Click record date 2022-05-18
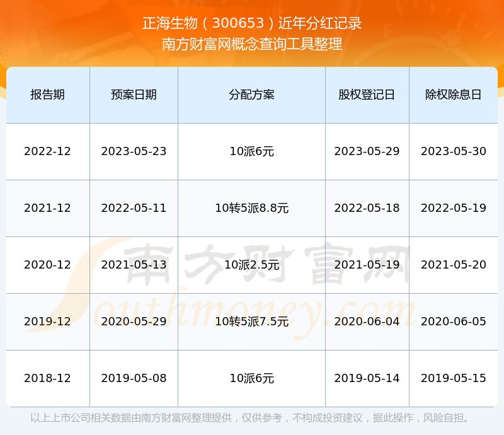 [x=367, y=208]
